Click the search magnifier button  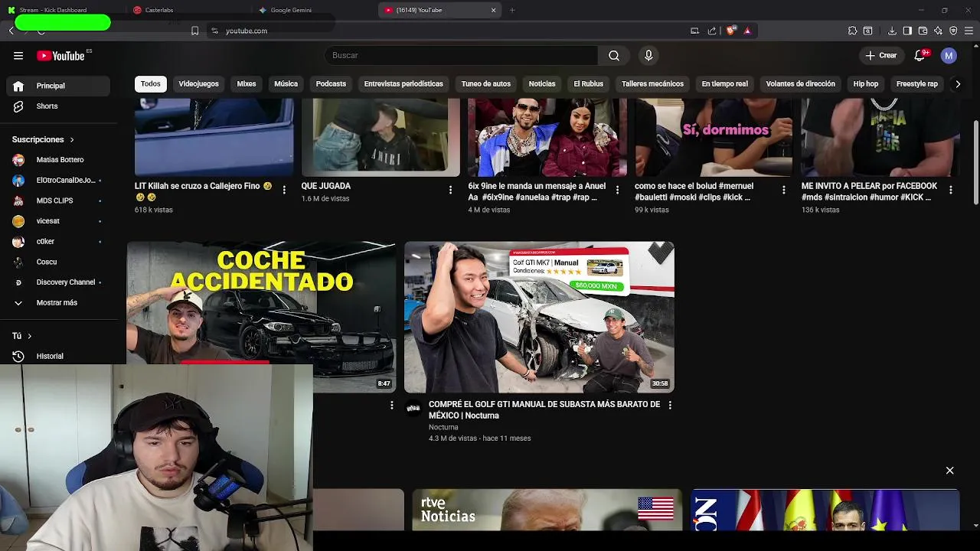click(x=614, y=55)
